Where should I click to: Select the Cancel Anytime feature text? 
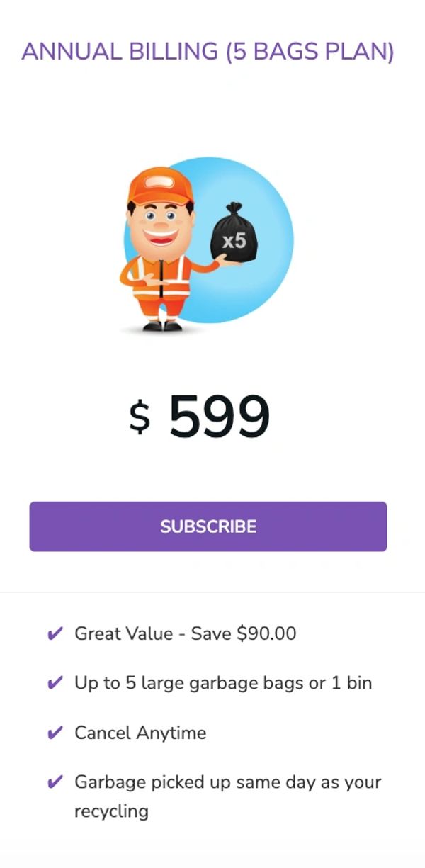(x=140, y=733)
